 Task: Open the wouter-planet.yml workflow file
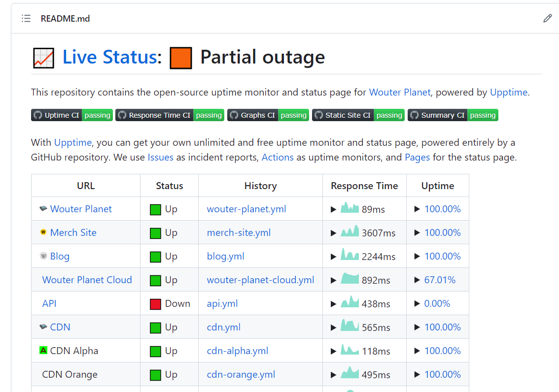[x=246, y=209]
